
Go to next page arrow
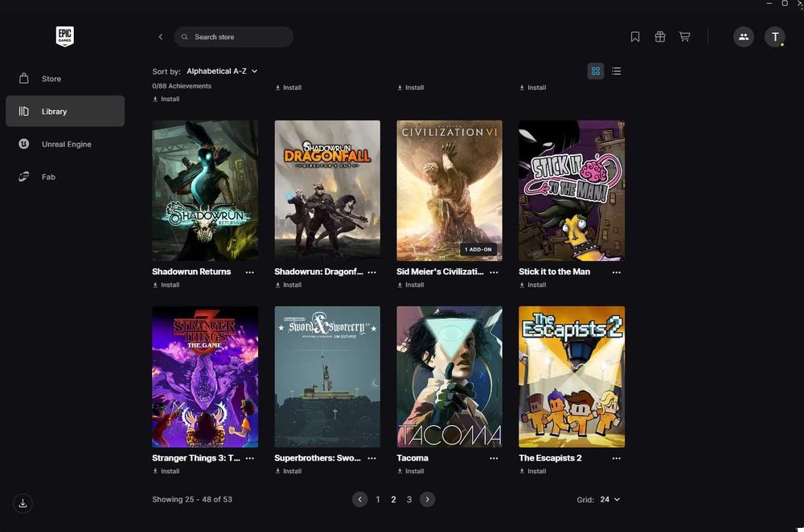427,499
